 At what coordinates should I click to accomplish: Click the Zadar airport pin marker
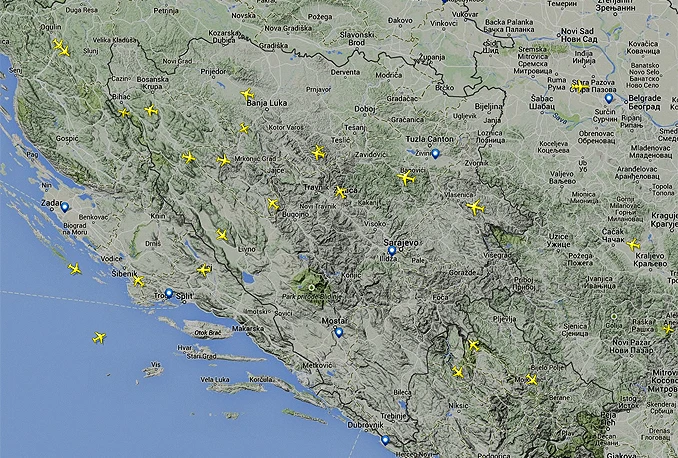(65, 207)
